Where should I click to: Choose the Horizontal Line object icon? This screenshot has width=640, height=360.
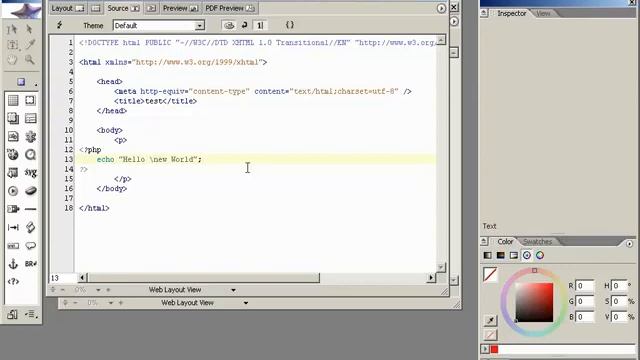[x=30, y=209]
